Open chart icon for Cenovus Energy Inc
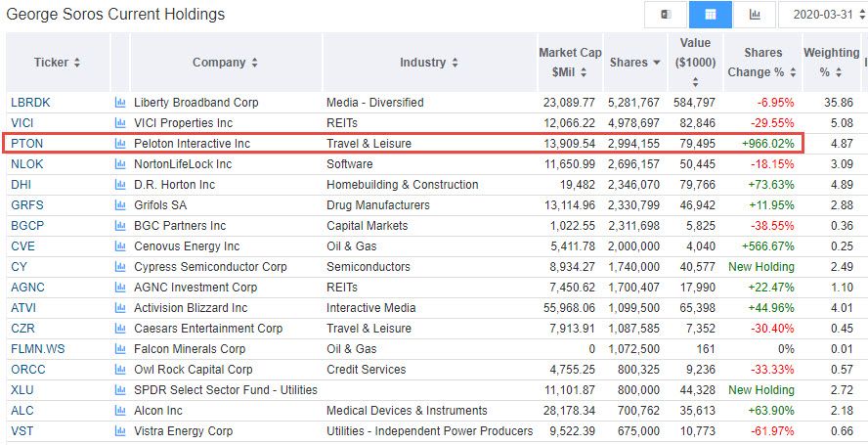Image resolution: width=868 pixels, height=445 pixels. pyautogui.click(x=120, y=246)
